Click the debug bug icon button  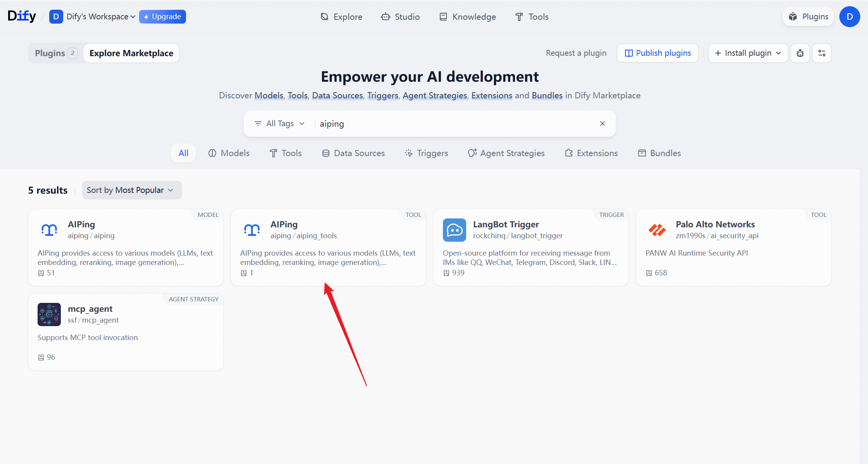800,53
